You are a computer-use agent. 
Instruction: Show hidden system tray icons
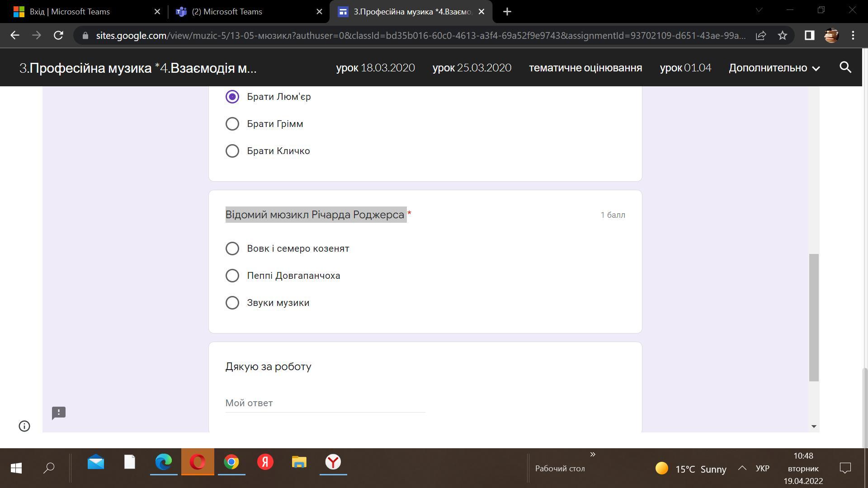742,469
